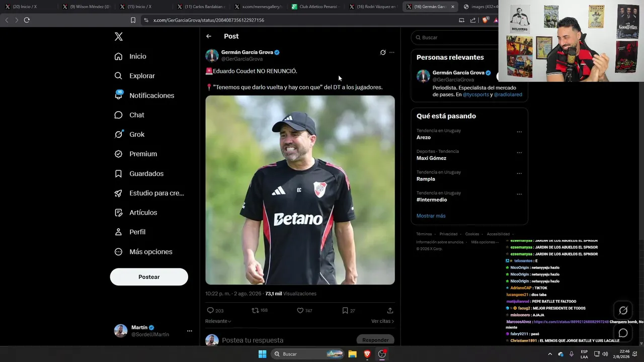
Task: Show hidden system tray icons
Action: 550,354
